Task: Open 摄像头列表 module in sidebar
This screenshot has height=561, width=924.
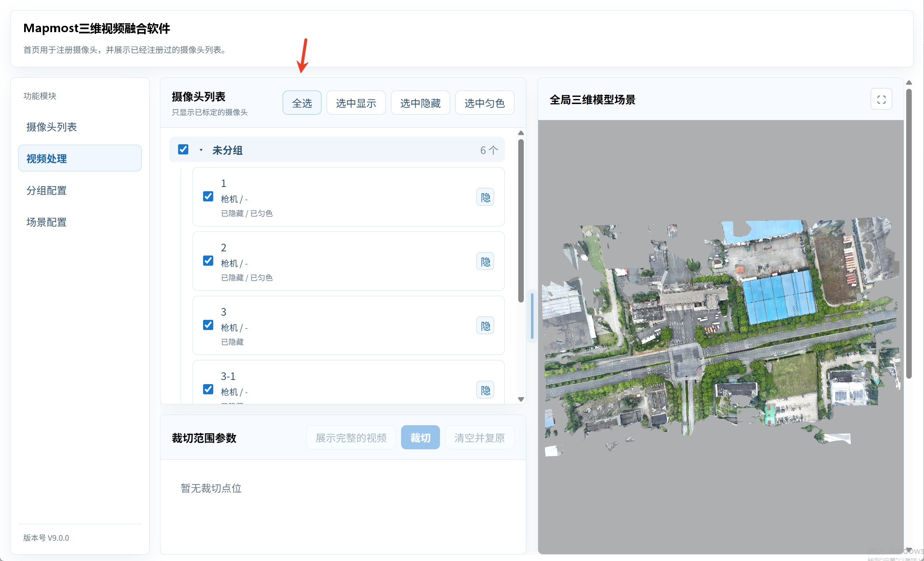Action: coord(80,126)
